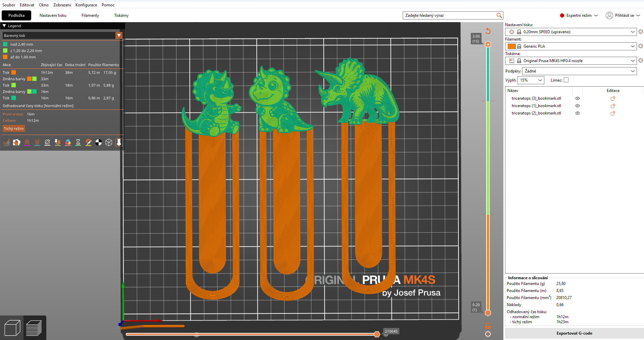Open the Výplň 15% infill dropdown

pos(531,80)
